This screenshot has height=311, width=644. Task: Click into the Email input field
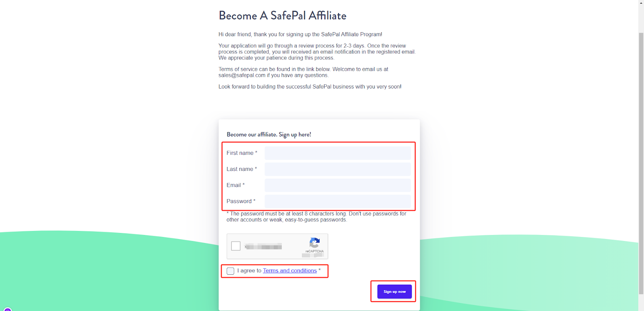337,185
